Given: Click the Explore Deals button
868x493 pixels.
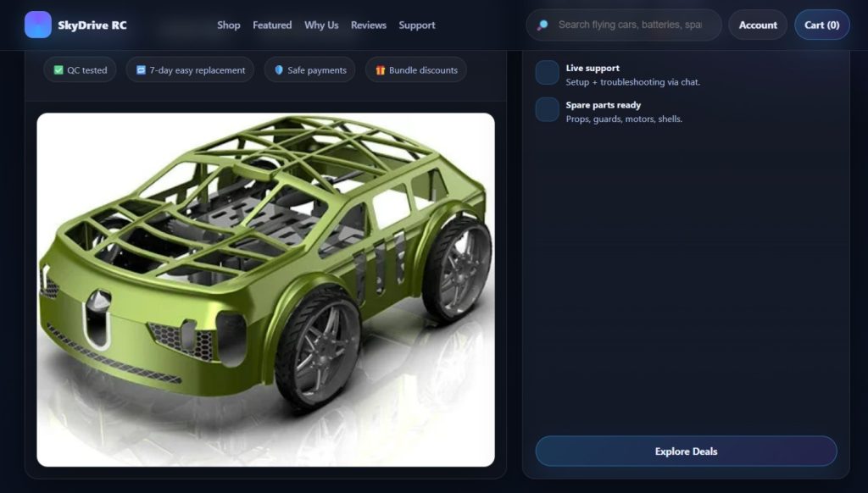Looking at the screenshot, I should [686, 451].
